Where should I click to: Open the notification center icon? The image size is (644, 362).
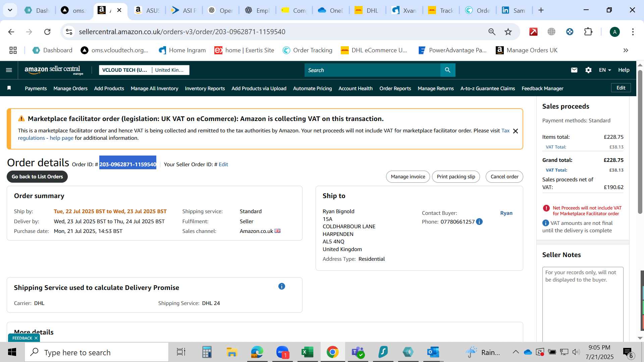tap(628, 353)
